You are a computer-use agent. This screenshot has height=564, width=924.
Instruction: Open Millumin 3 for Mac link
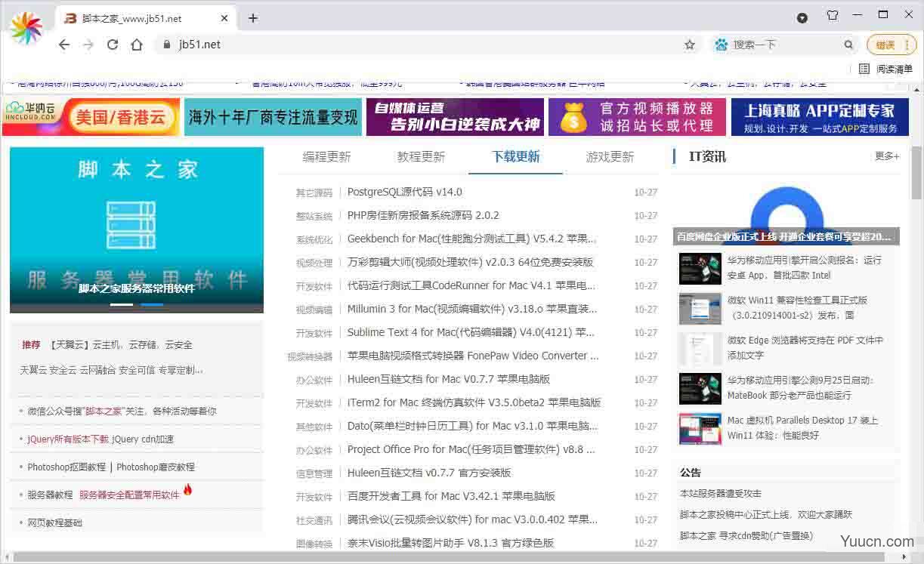coord(471,309)
